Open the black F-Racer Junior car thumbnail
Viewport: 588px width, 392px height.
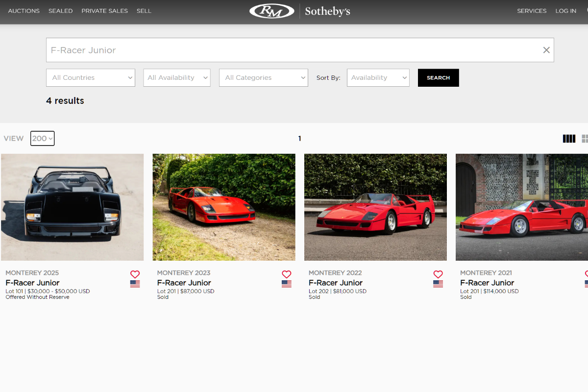click(73, 207)
